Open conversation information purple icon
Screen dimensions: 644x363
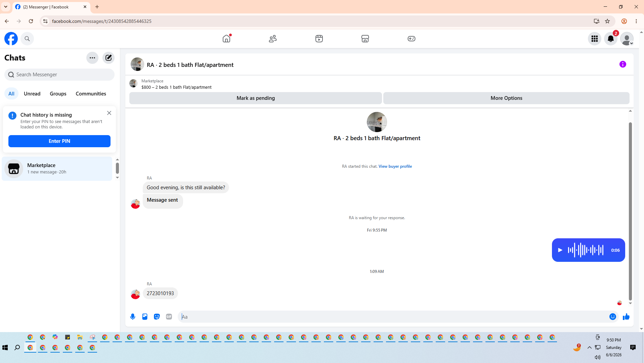pos(623,64)
